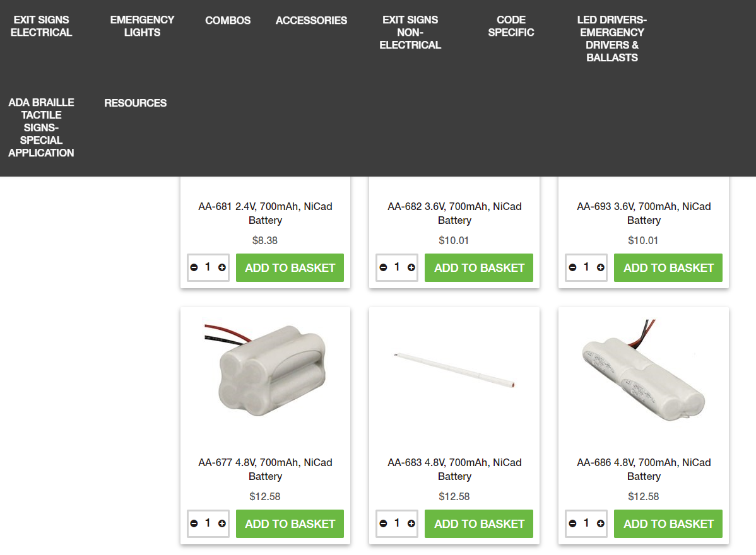
Task: Increase quantity for AA-686 battery
Action: click(x=600, y=523)
